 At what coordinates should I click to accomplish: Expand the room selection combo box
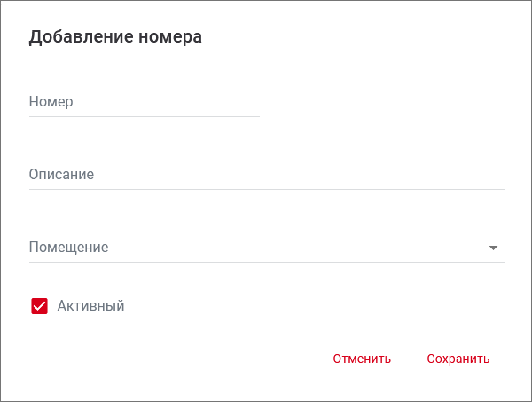click(x=266, y=248)
